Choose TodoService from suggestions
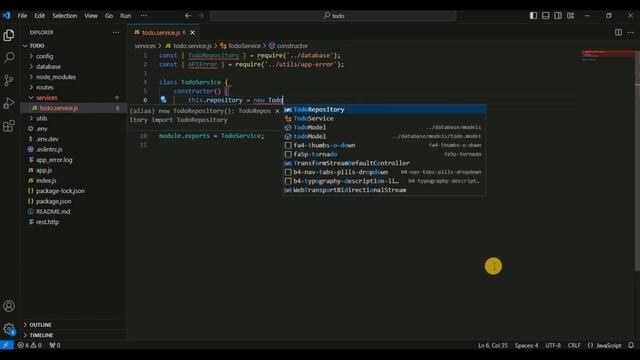This screenshot has height=360, width=640. 384,118
